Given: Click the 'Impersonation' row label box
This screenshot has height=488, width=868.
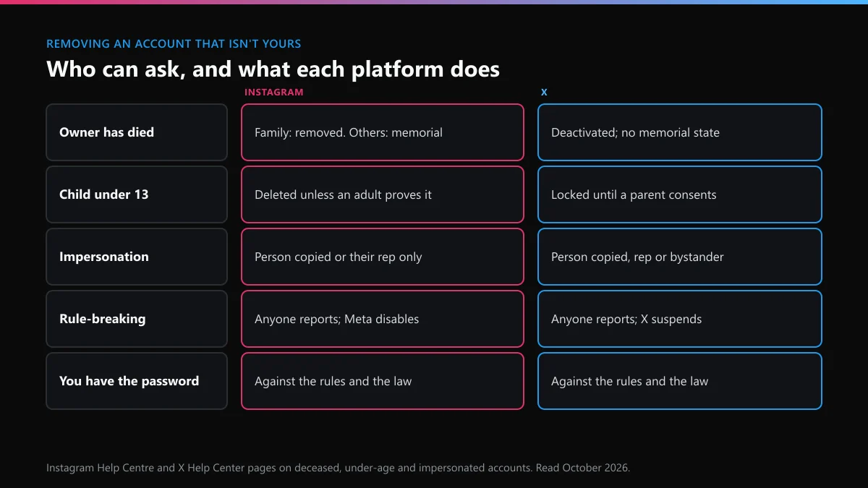Looking at the screenshot, I should (x=137, y=257).
